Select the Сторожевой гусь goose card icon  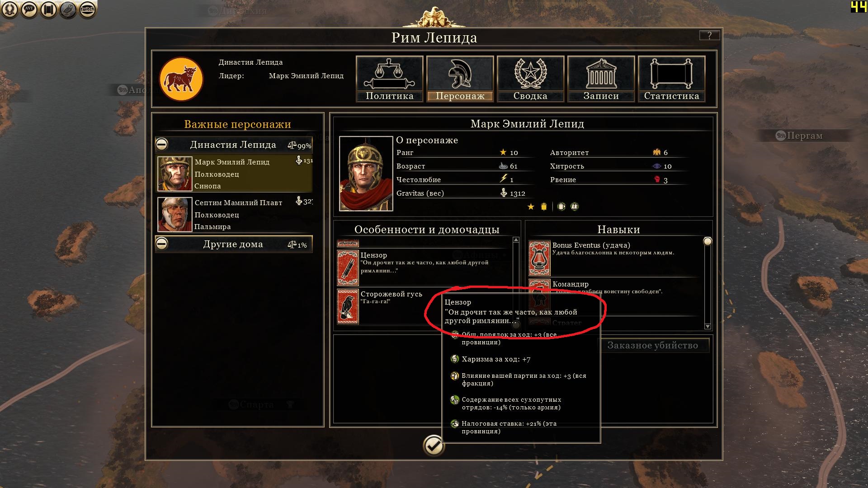coord(348,307)
